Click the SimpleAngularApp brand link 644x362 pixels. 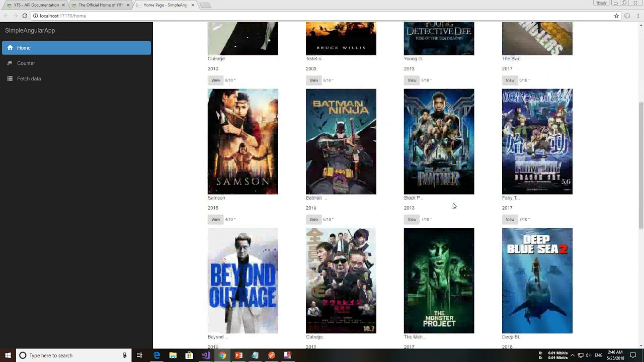(x=30, y=31)
